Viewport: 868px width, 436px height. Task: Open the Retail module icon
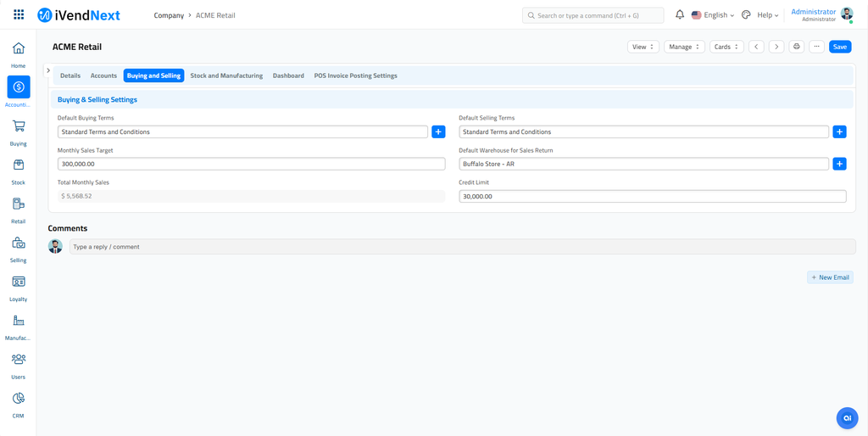point(18,204)
